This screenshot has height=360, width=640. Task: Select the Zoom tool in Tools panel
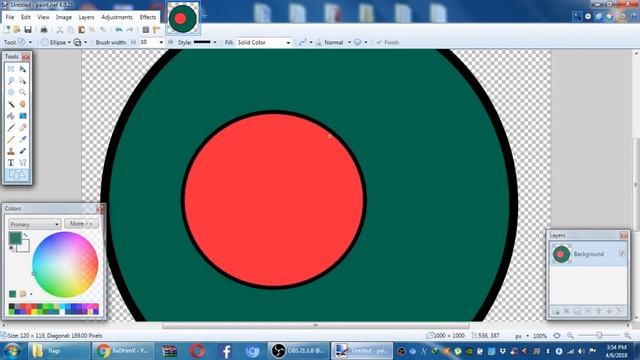click(23, 92)
